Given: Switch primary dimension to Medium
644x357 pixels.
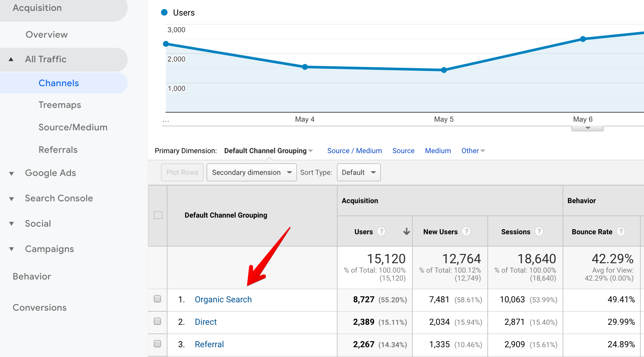Looking at the screenshot, I should (438, 151).
